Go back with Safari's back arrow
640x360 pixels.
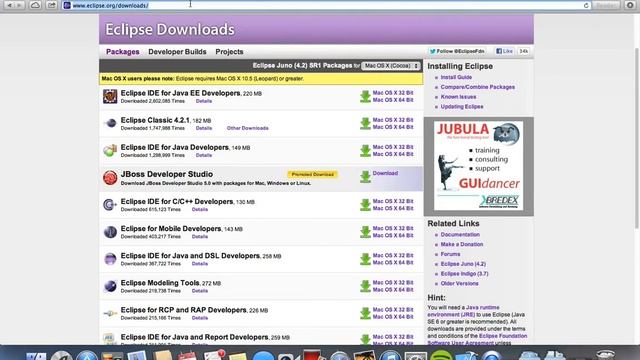point(9,5)
